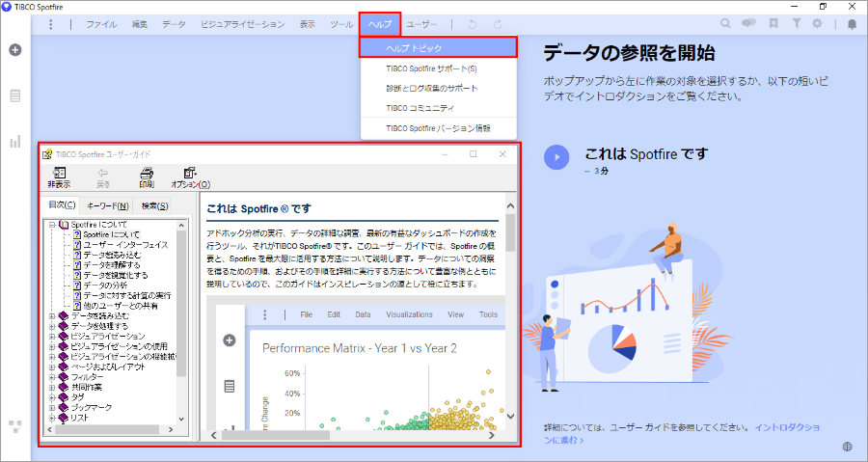This screenshot has height=462, width=868.
Task: Open the notifications bell icon
Action: point(852,24)
